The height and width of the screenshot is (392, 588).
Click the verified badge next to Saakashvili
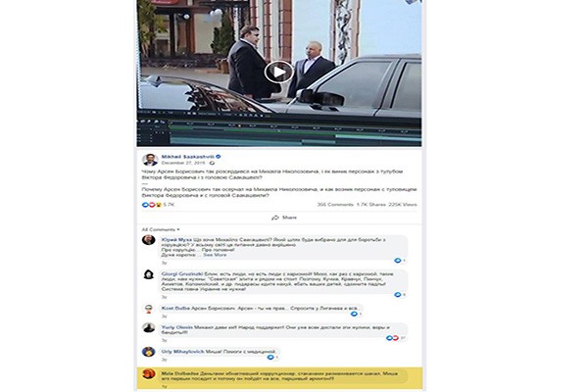(219, 157)
